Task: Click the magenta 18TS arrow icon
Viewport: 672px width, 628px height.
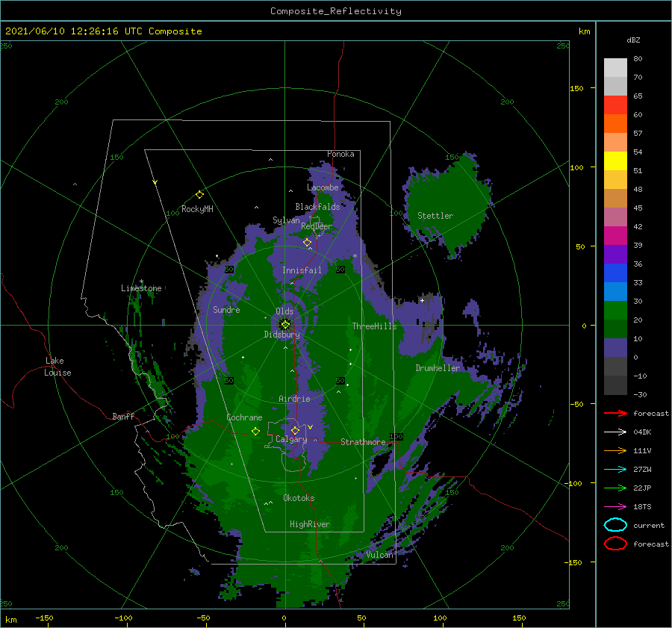Action: point(615,507)
